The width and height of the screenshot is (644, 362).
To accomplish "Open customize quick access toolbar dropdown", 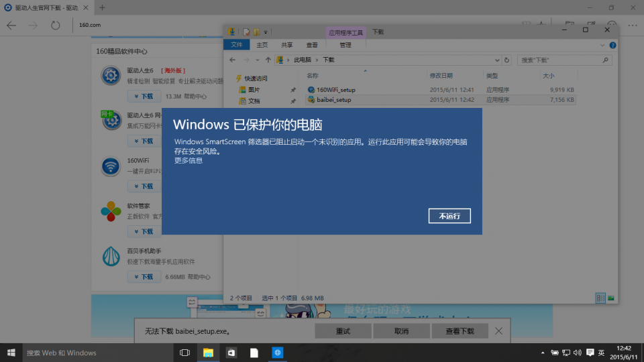I will point(266,32).
